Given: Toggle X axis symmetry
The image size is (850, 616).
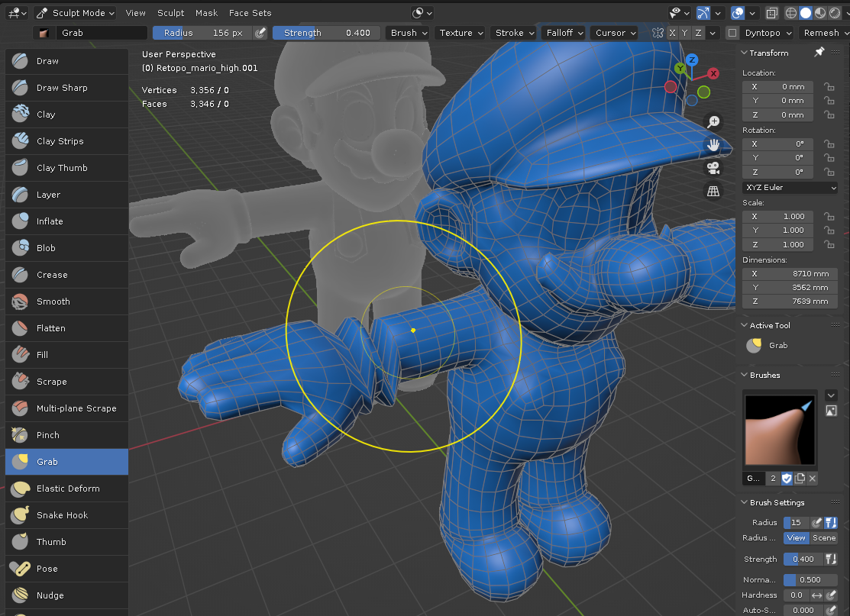Looking at the screenshot, I should [672, 33].
